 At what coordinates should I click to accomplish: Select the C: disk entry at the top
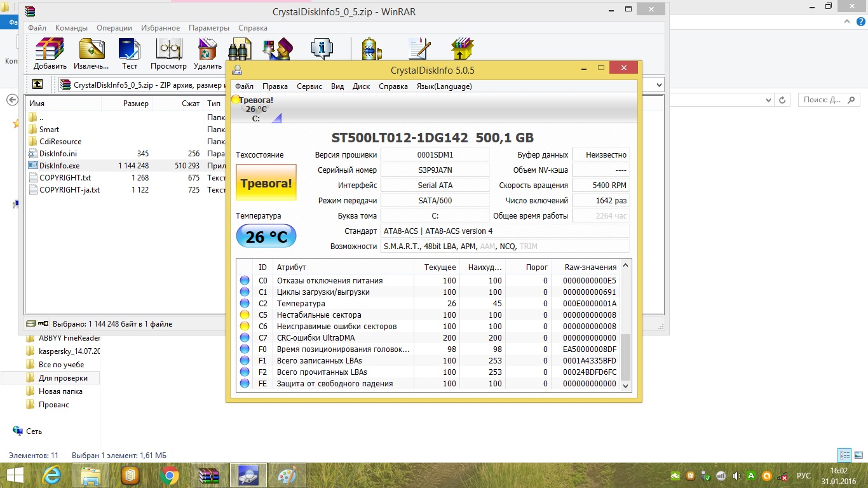(256, 109)
